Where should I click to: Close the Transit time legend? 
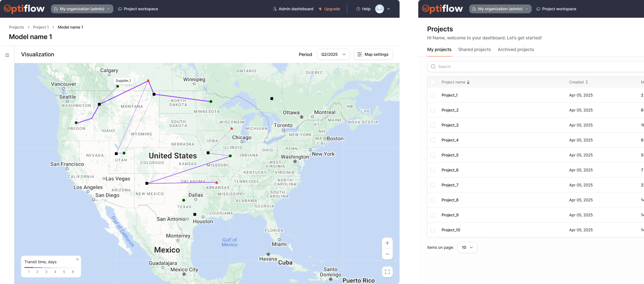click(x=77, y=259)
